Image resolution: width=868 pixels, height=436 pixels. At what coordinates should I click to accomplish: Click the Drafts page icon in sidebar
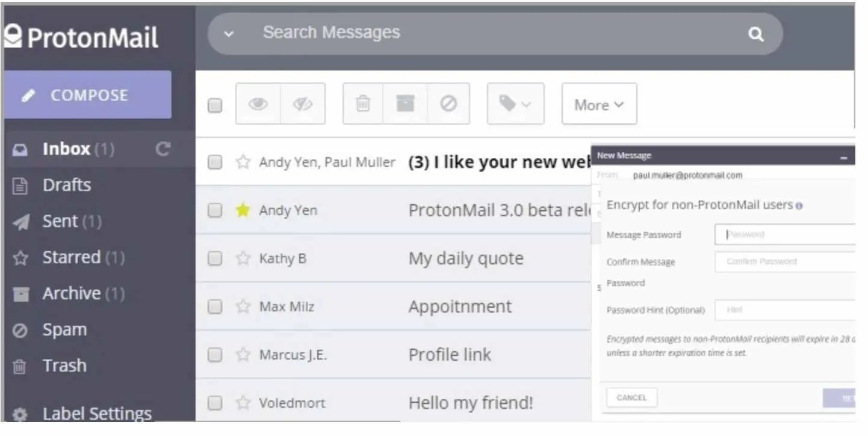20,186
